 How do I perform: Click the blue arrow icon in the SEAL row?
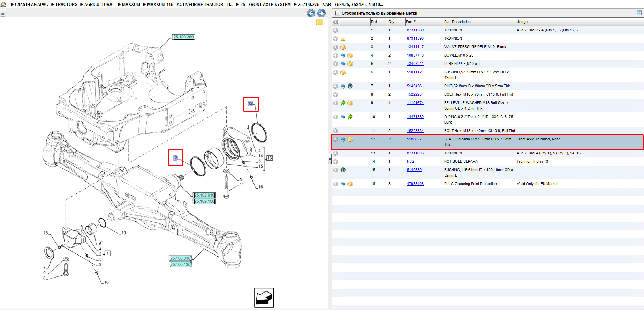pyautogui.click(x=343, y=139)
